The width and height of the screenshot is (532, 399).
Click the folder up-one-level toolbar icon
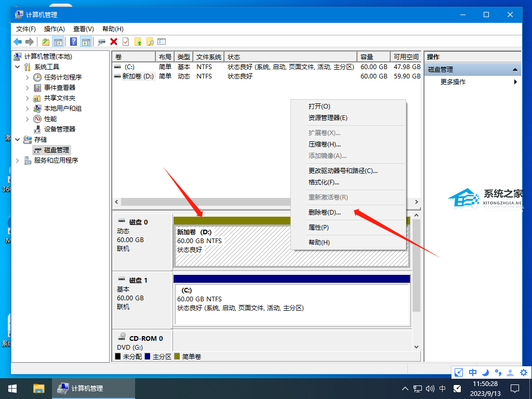coord(46,42)
